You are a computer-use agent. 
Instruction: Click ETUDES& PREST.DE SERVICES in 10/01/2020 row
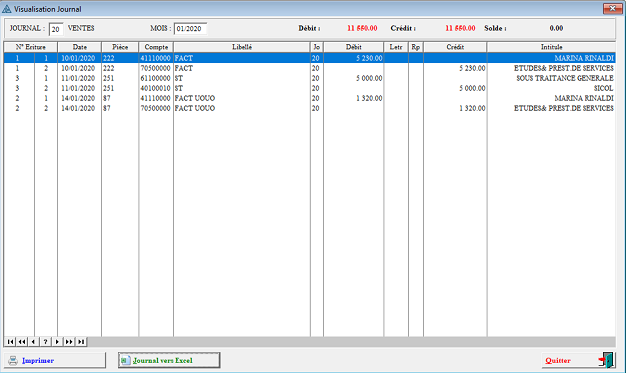[564, 68]
